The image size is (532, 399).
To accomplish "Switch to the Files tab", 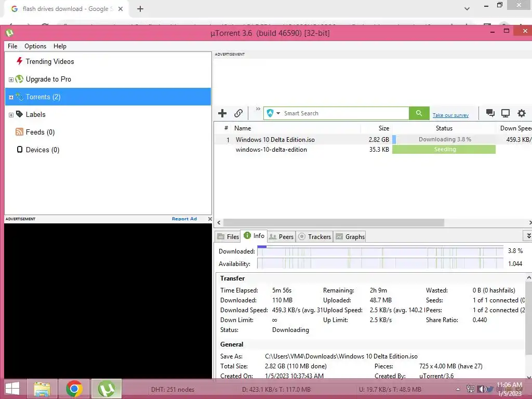I will (x=228, y=237).
